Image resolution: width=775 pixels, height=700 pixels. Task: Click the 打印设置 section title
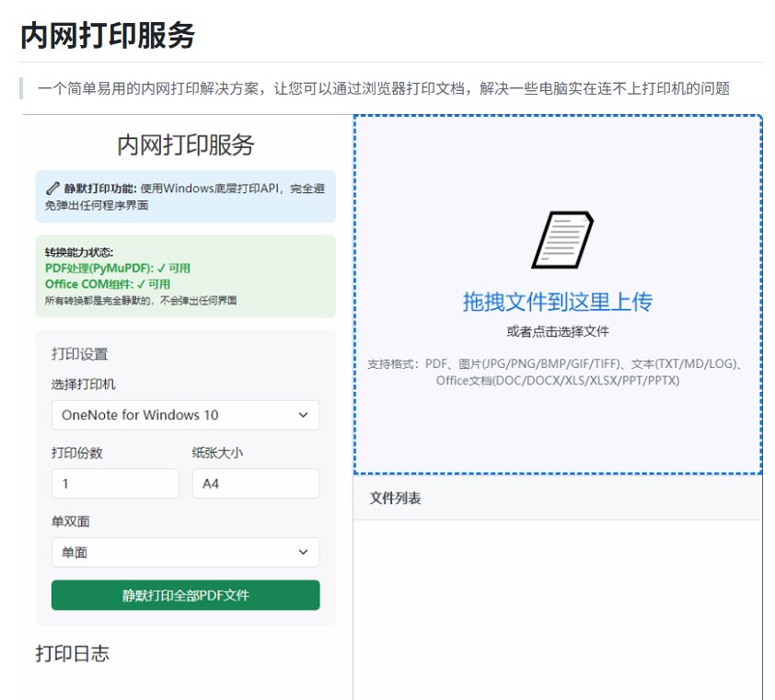tap(79, 354)
